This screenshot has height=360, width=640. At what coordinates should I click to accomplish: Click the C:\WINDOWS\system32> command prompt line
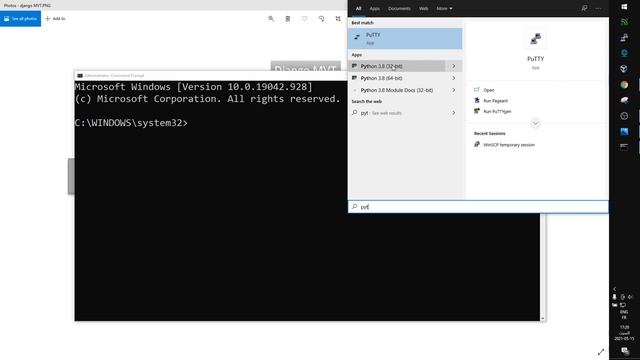[131, 123]
